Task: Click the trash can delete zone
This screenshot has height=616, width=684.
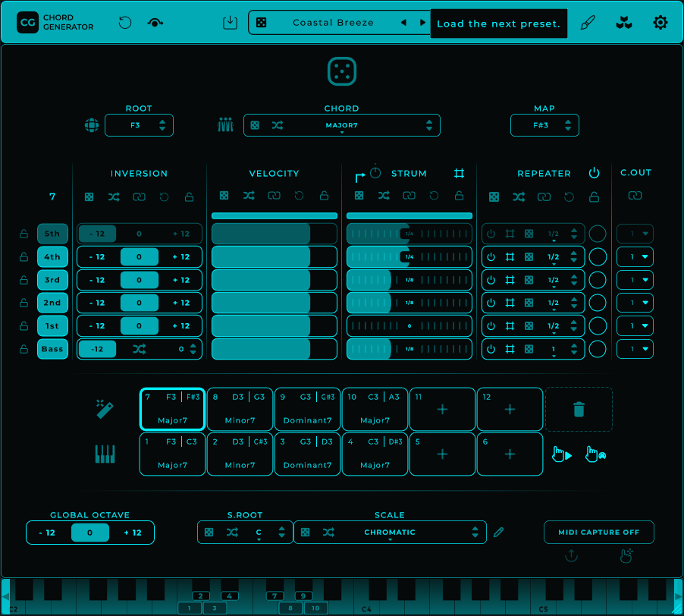Action: 579,409
